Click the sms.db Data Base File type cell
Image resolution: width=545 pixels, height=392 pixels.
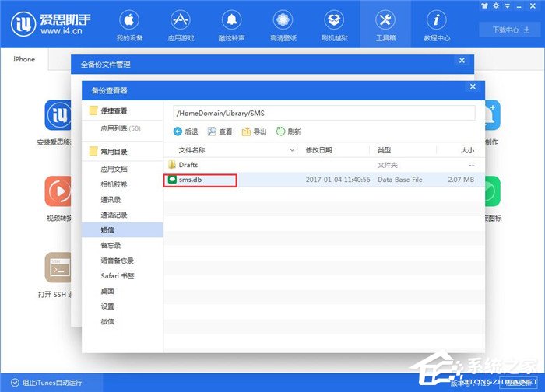[400, 180]
